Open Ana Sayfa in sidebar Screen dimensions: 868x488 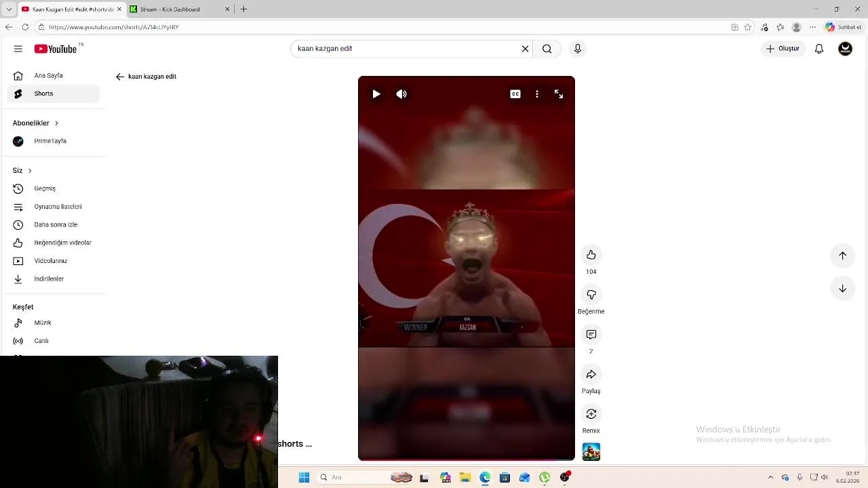click(x=53, y=76)
